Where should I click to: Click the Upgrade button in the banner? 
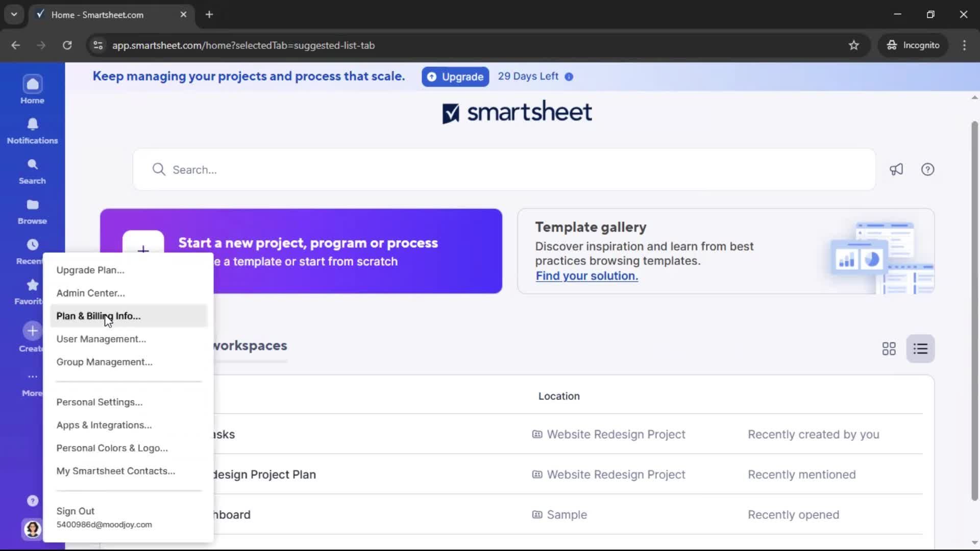[x=455, y=77]
